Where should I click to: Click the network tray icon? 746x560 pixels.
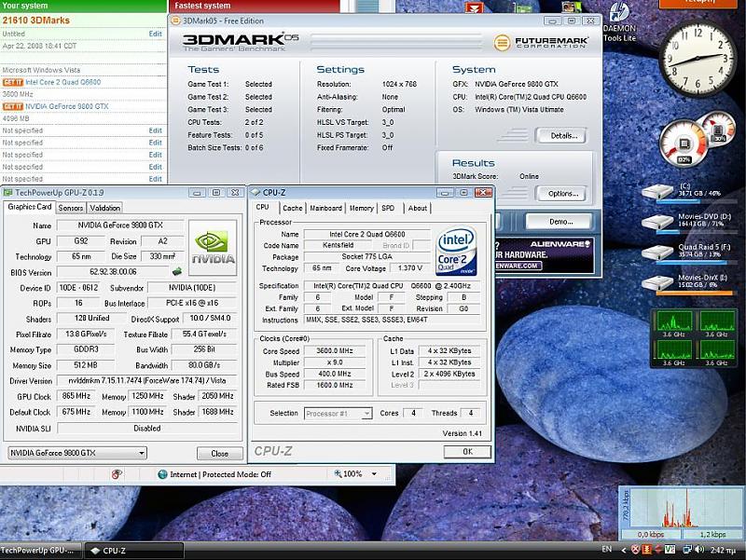687,550
